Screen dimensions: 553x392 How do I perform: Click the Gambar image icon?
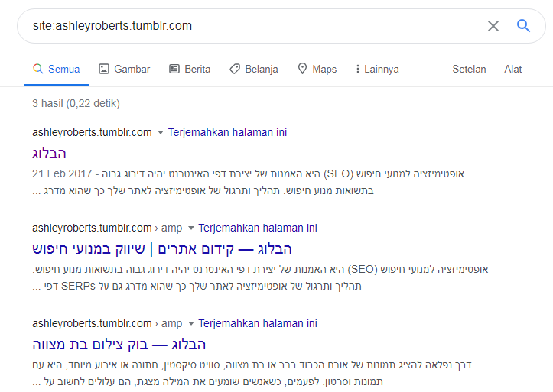pyautogui.click(x=104, y=69)
